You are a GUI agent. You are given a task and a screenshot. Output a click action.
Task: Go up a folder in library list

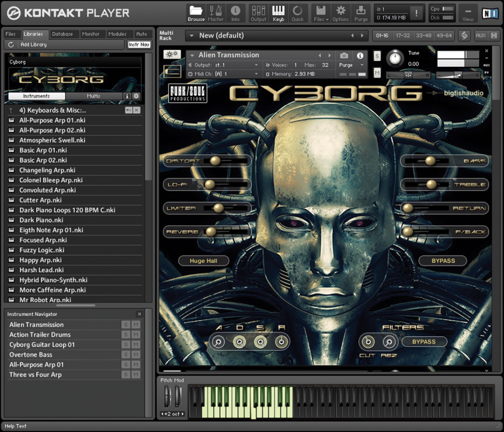[11, 111]
